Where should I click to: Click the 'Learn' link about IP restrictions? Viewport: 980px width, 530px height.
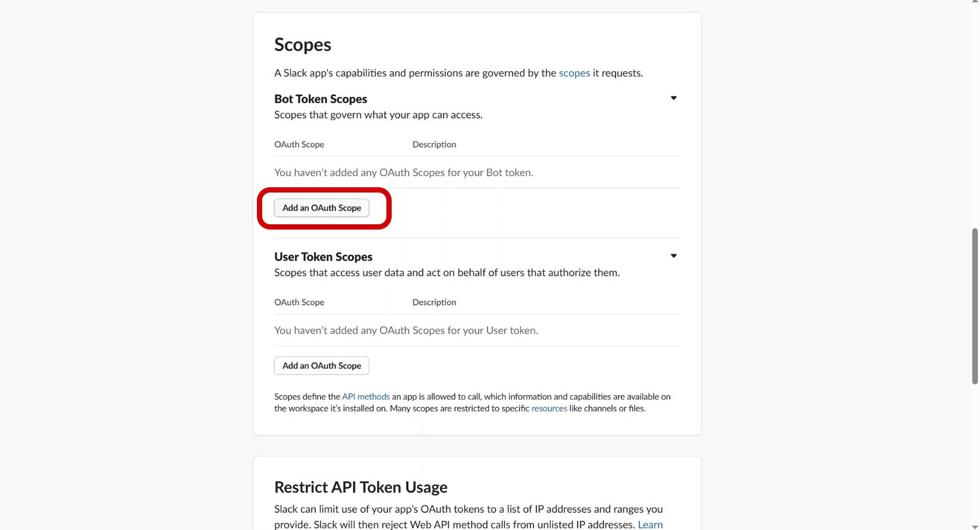(x=650, y=524)
